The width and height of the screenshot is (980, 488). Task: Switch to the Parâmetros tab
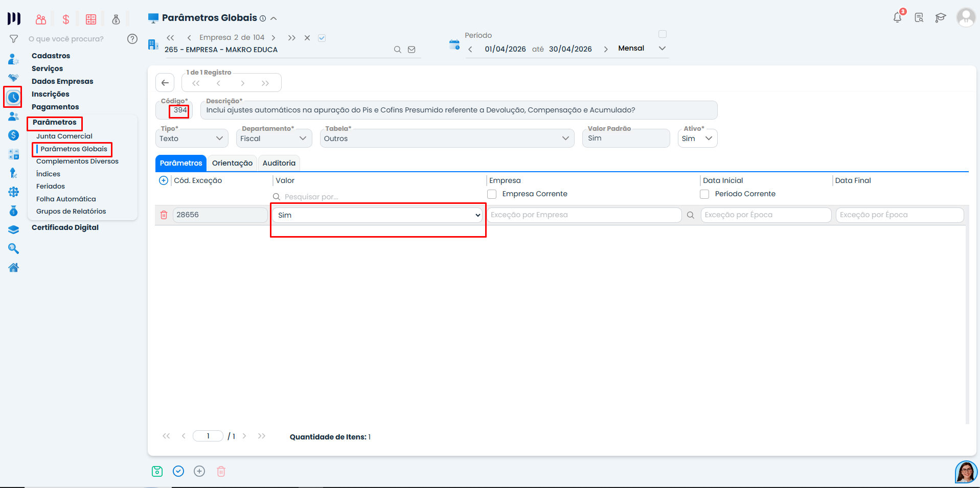point(181,163)
